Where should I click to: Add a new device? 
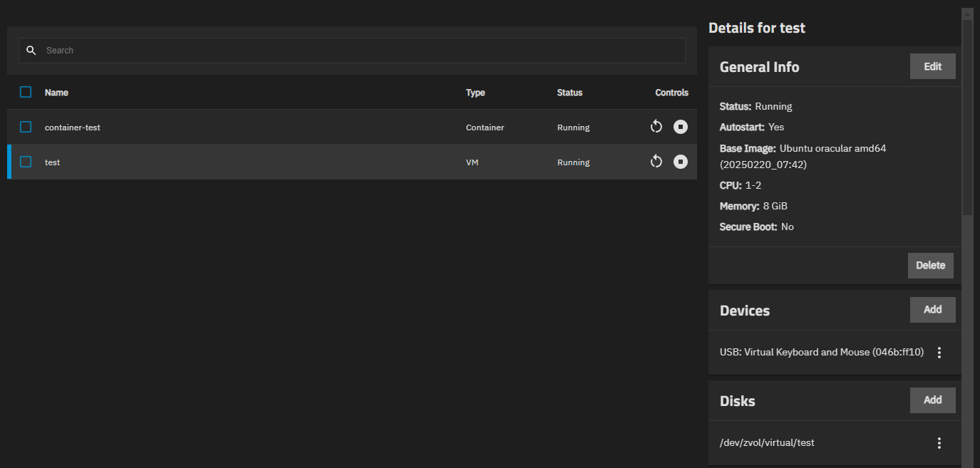coord(932,310)
